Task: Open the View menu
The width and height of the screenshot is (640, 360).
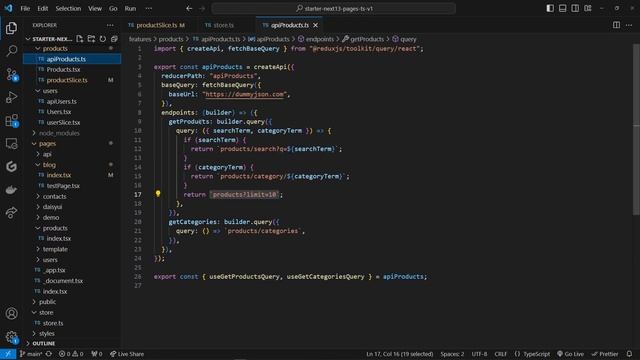Action: point(95,8)
